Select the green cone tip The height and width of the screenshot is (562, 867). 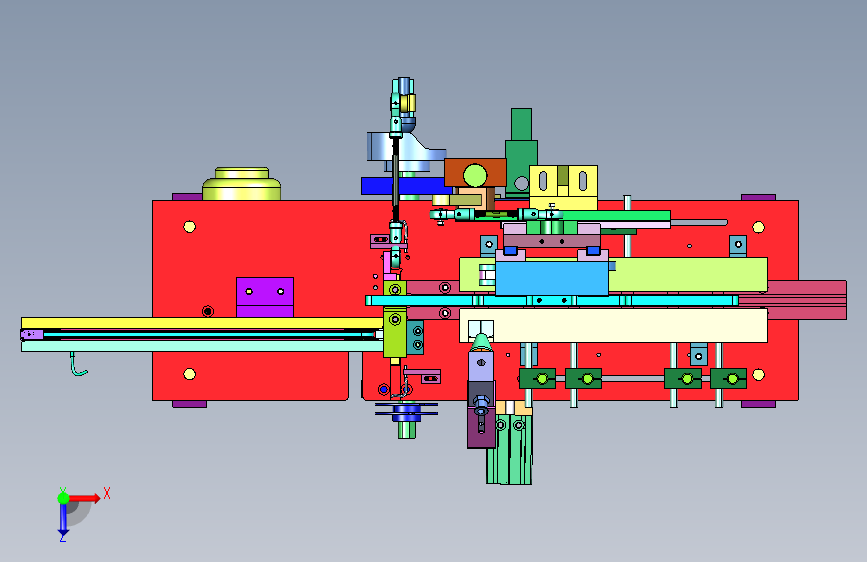(482, 341)
